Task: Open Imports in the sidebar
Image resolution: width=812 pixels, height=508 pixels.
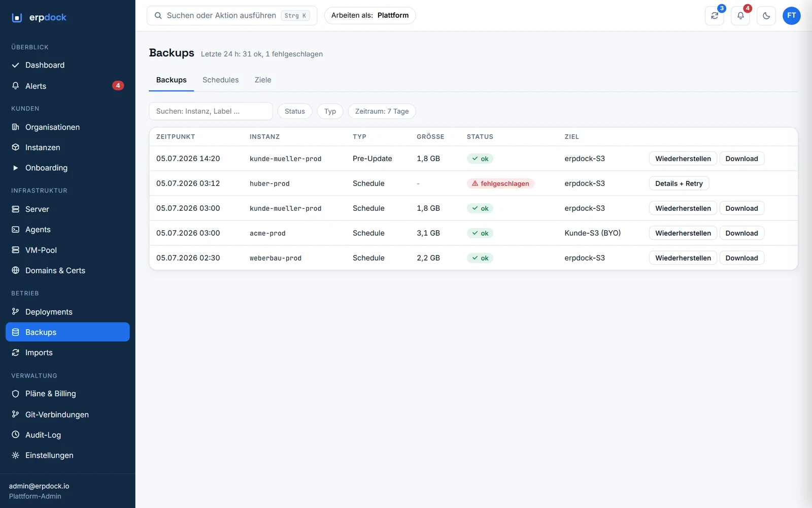Action: pos(67,353)
